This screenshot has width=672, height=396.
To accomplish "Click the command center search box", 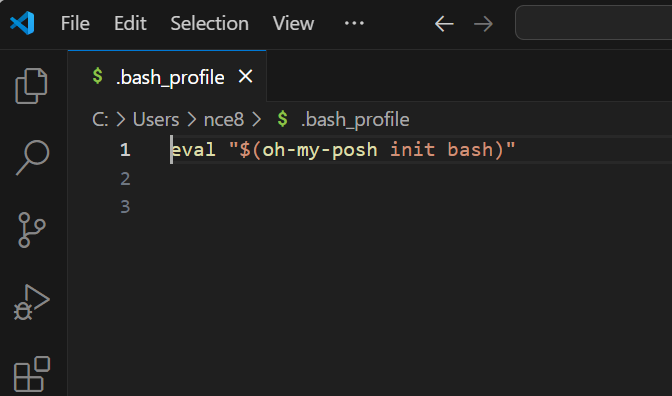I will point(594,23).
